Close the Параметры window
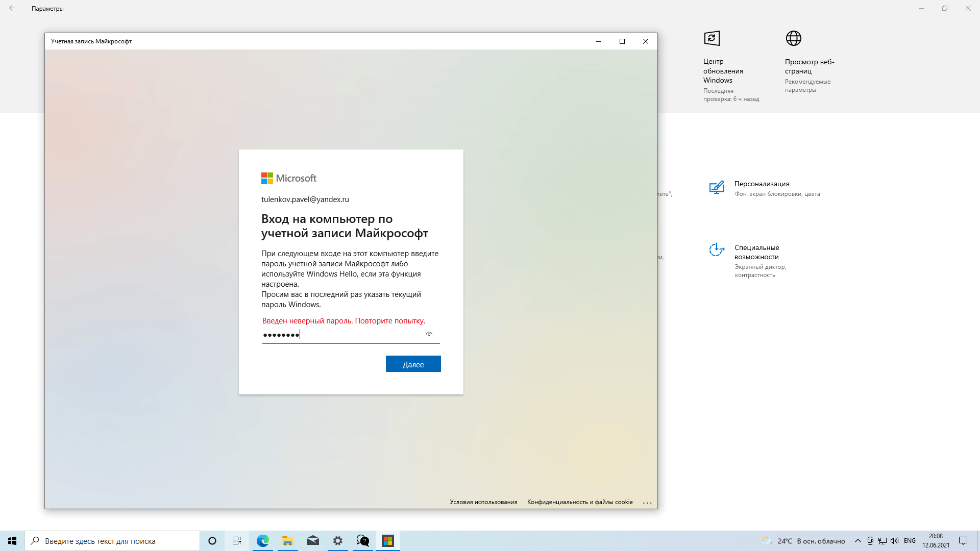The image size is (980, 551). tap(968, 8)
